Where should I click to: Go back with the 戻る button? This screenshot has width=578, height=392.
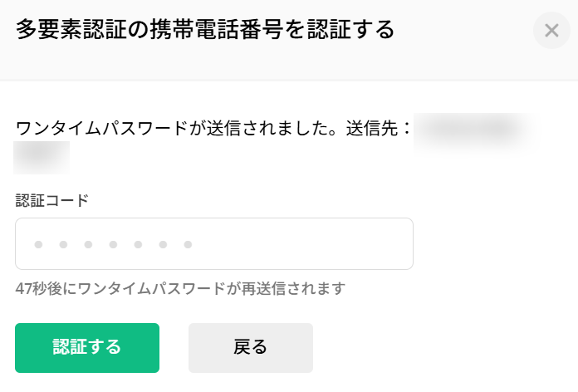pyautogui.click(x=250, y=347)
